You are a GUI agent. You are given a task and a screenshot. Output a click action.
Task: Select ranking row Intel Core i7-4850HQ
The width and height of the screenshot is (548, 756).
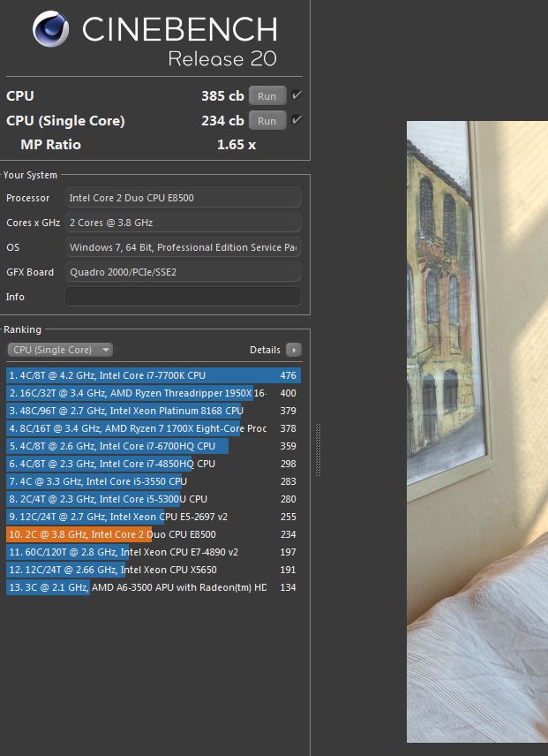154,464
